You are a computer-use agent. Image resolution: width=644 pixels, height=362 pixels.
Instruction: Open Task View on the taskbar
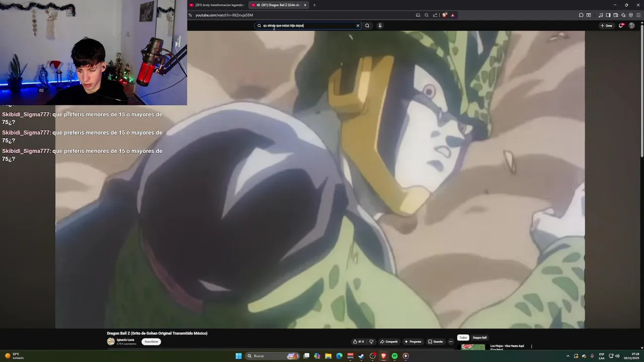coord(306,356)
